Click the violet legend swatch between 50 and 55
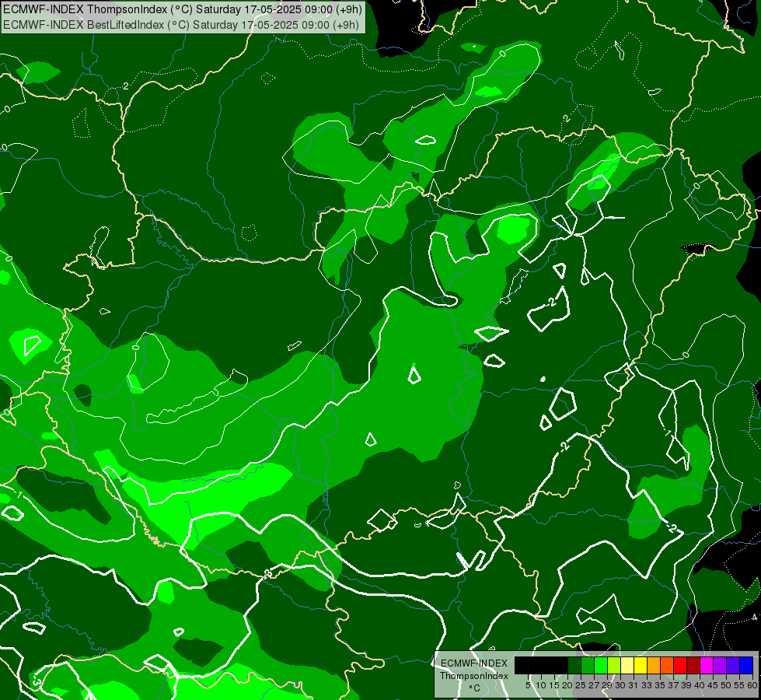The height and width of the screenshot is (700, 761). pyautogui.click(x=733, y=665)
